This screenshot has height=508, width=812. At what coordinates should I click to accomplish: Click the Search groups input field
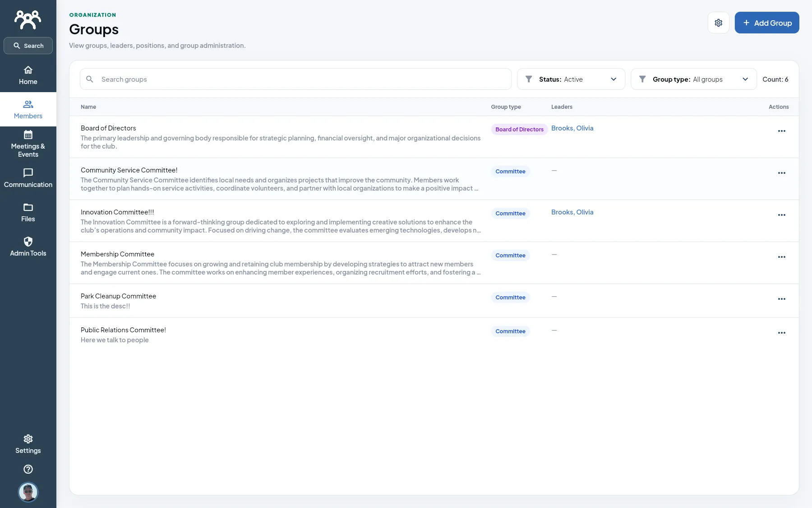point(295,79)
